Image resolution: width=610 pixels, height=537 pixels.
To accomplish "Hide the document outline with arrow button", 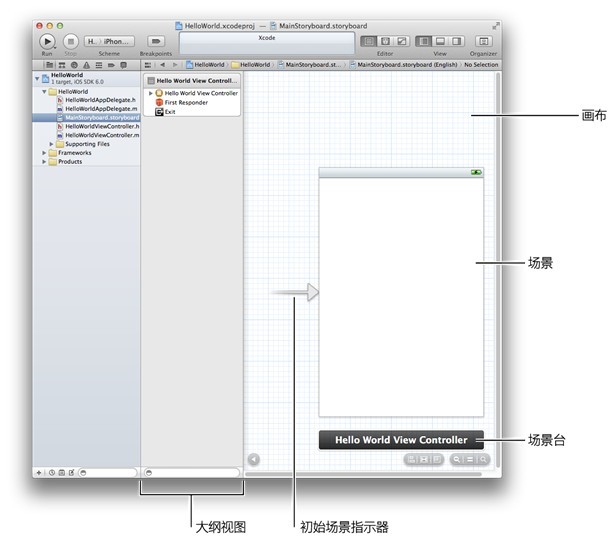I will tap(253, 460).
